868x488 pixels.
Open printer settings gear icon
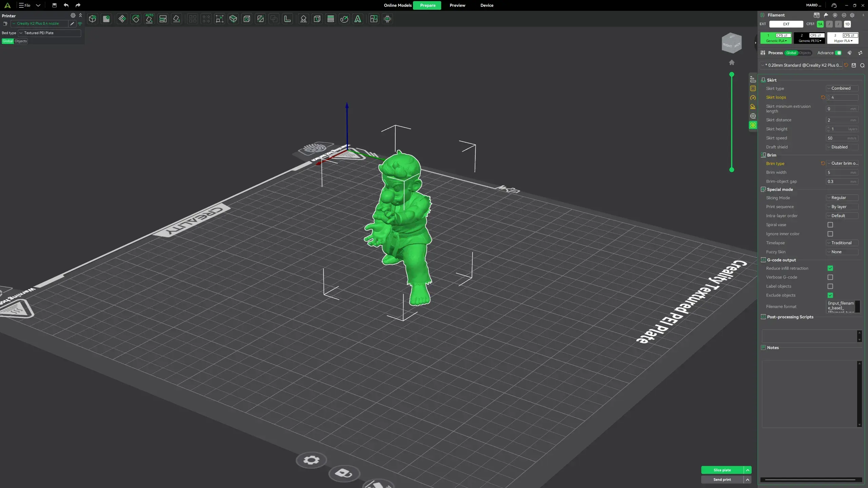click(73, 16)
